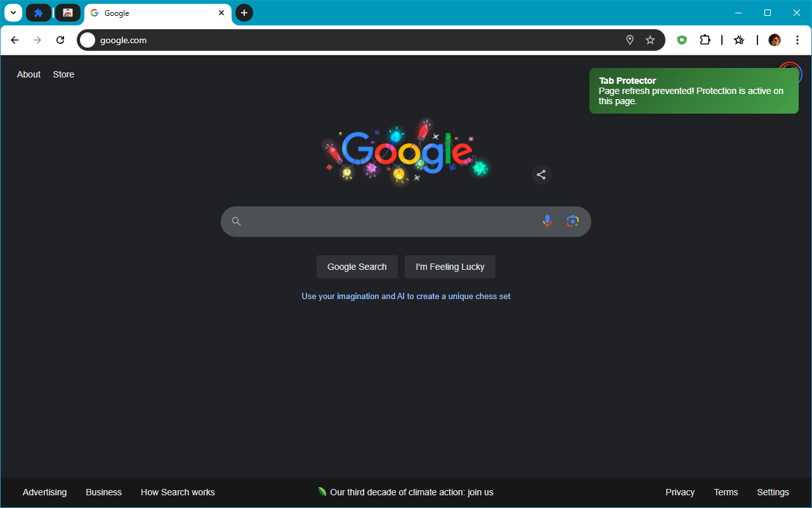This screenshot has height=508, width=812.
Task: Open the chess set AI doodle link
Action: click(x=406, y=296)
